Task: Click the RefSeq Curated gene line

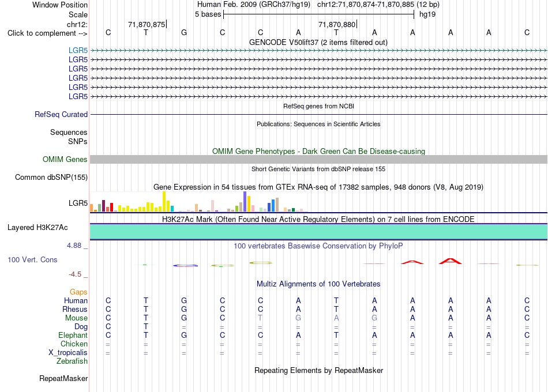Action: click(318, 114)
